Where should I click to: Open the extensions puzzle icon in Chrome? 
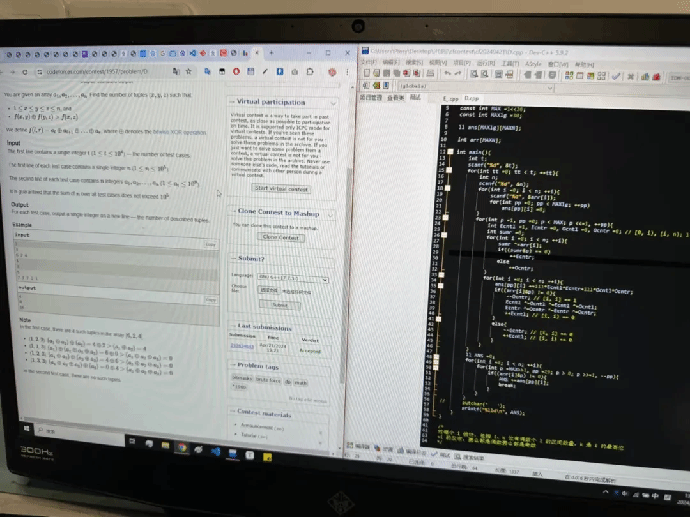310,71
